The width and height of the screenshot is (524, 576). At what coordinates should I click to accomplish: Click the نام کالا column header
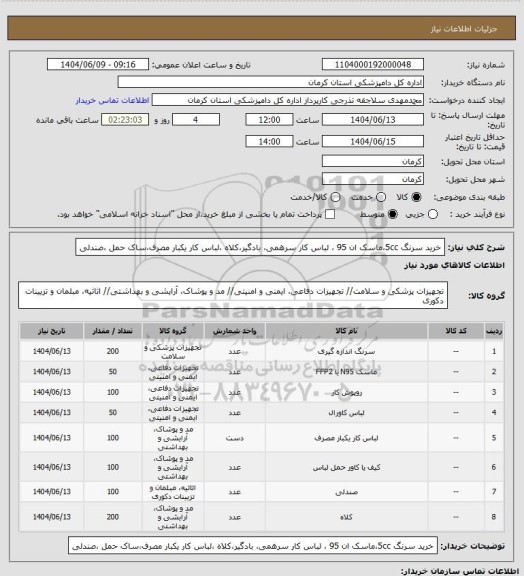point(346,331)
